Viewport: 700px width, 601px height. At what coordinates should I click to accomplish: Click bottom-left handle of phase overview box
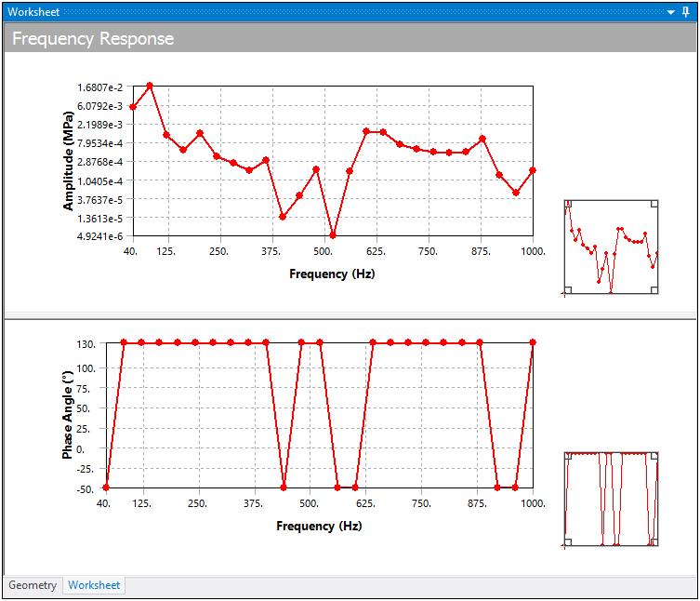tap(567, 541)
